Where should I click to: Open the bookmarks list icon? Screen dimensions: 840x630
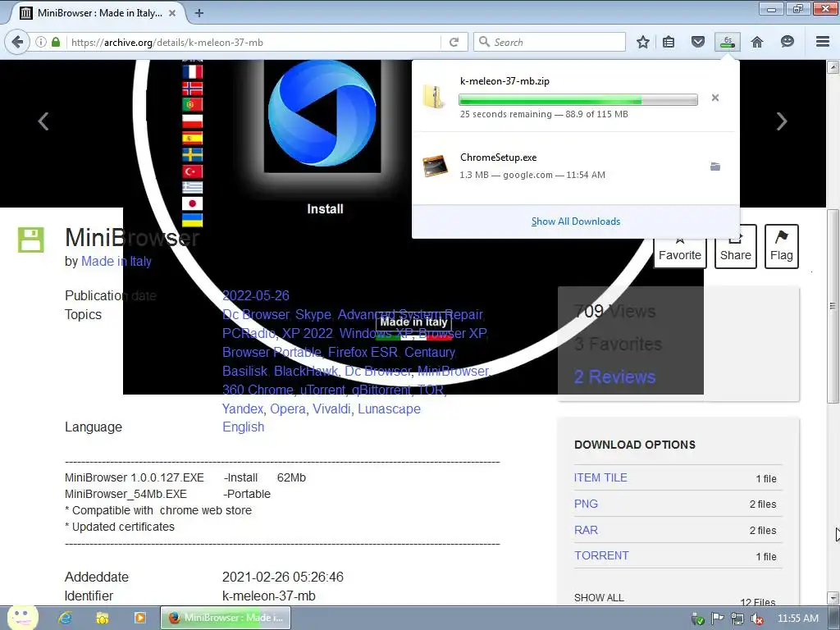(669, 42)
